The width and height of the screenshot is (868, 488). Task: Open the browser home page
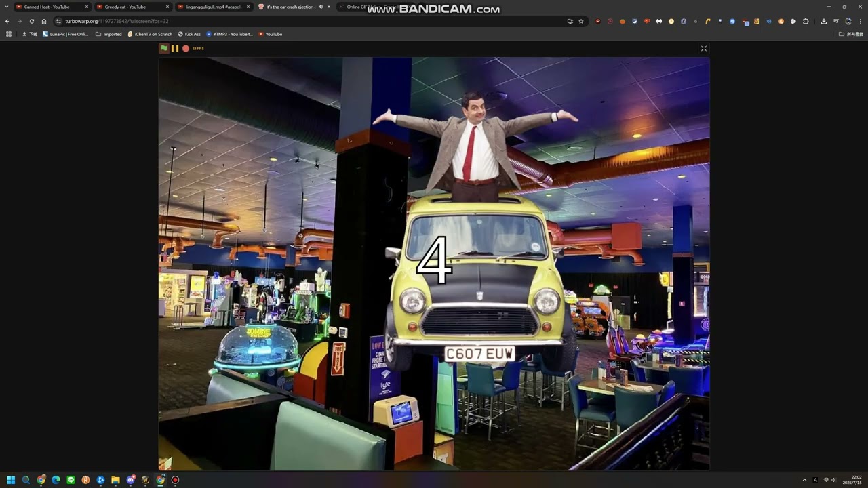44,21
